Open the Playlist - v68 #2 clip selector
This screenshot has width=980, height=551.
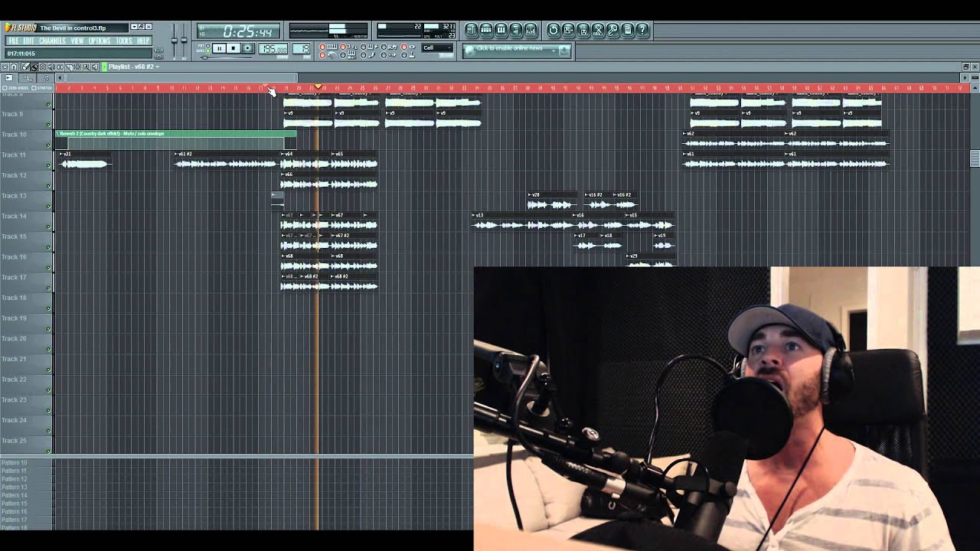pyautogui.click(x=134, y=67)
